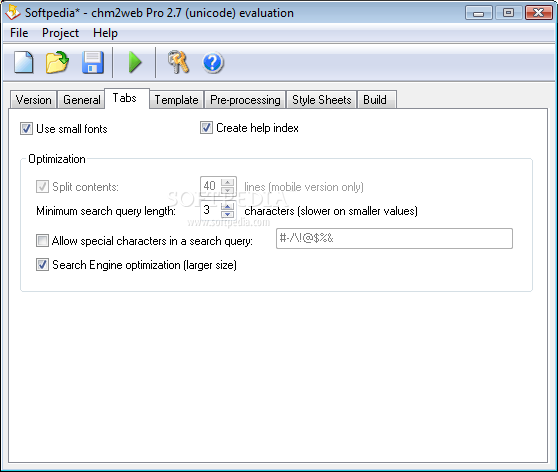Image resolution: width=558 pixels, height=472 pixels.
Task: Click 'characters (slower on smaller values)' text
Action: point(331,211)
